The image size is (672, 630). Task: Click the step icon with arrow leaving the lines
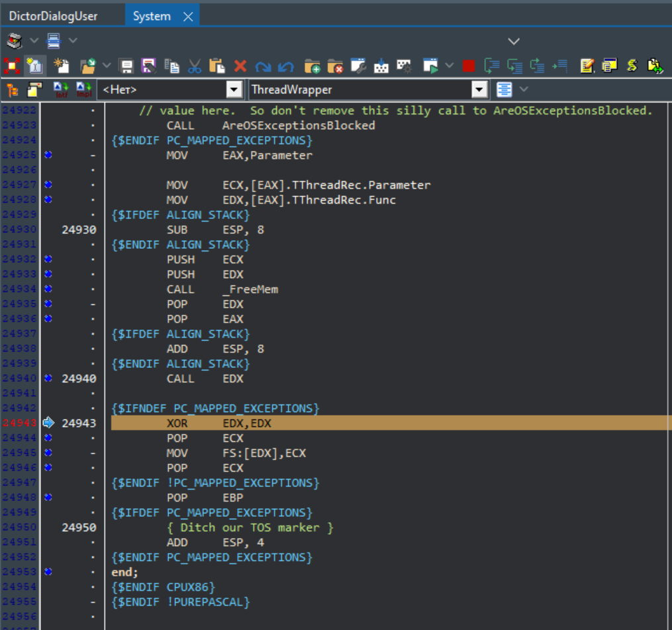pos(537,66)
